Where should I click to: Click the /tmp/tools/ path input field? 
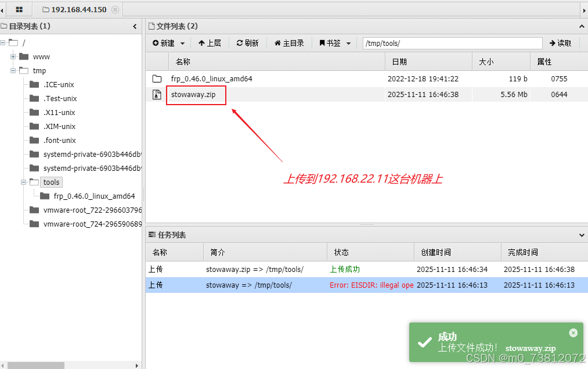453,43
